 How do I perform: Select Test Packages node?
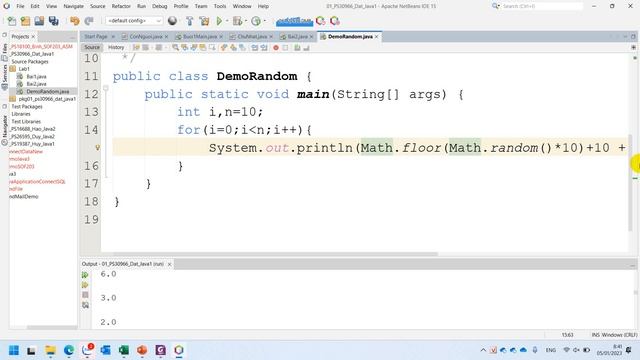point(27,107)
